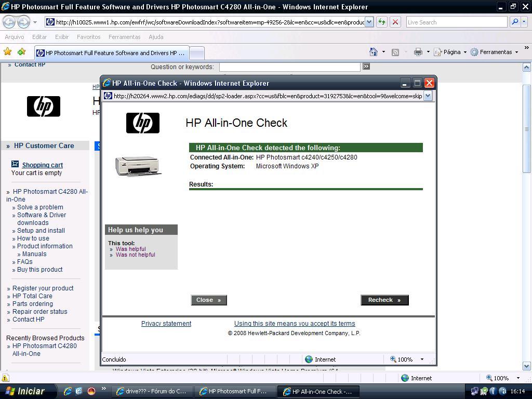Click the Refresh icon in address bar
The width and height of the screenshot is (532, 399).
coord(382,22)
